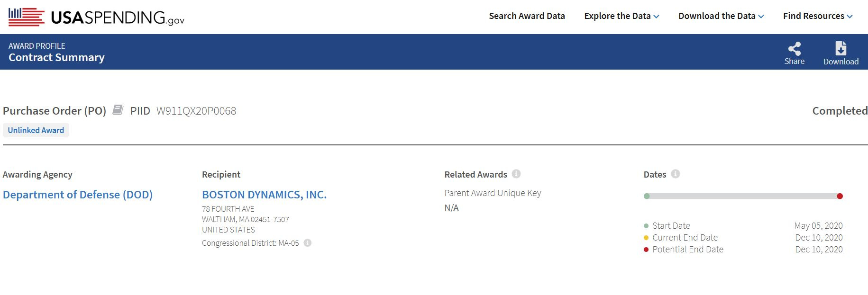Click the Potential End Date value Dec 10, 2020
This screenshot has height=295, width=868.
tap(819, 250)
